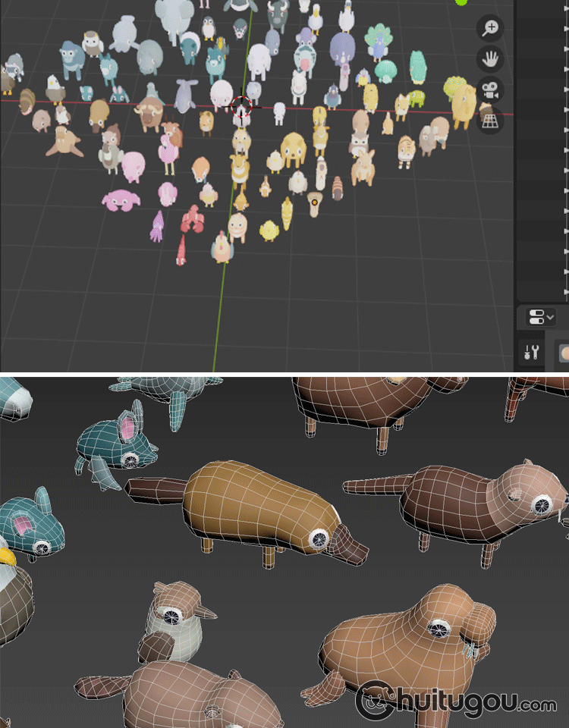569x728 pixels.
Task: Click the Zoom viewport magnifier icon
Action: tap(490, 28)
